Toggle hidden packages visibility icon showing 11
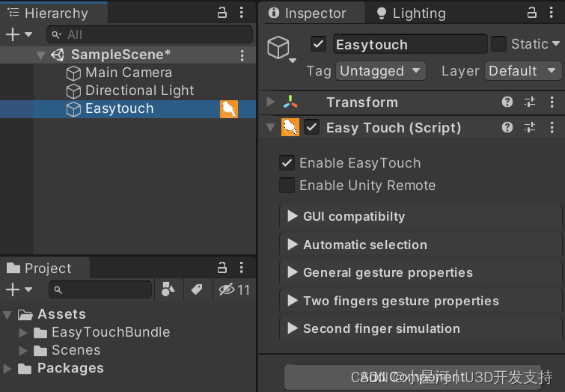Viewport: 565px width, 392px height. [x=233, y=290]
